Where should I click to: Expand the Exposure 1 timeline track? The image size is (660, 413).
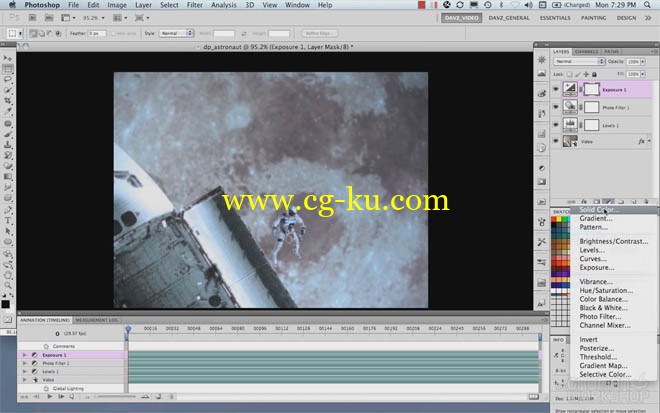tap(24, 355)
